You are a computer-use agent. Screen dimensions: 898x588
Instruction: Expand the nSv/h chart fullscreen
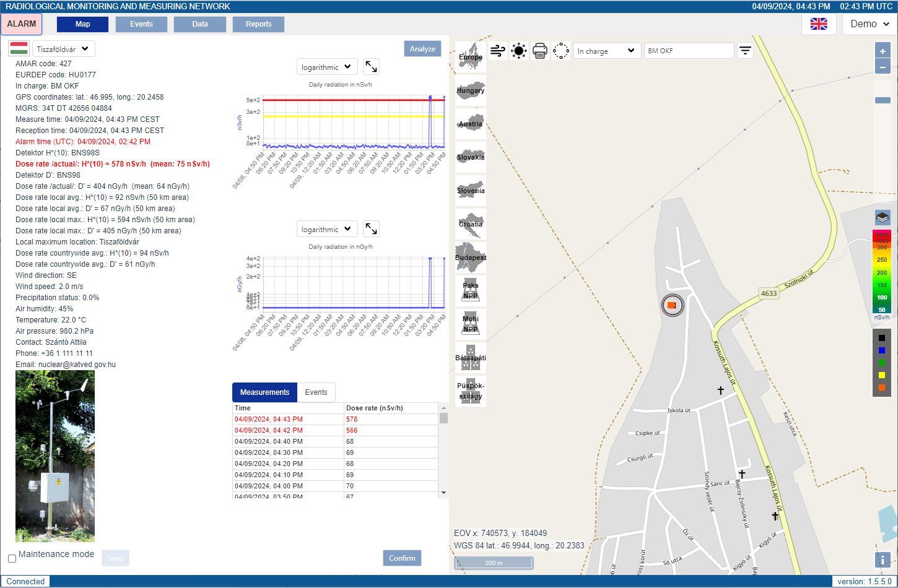371,66
